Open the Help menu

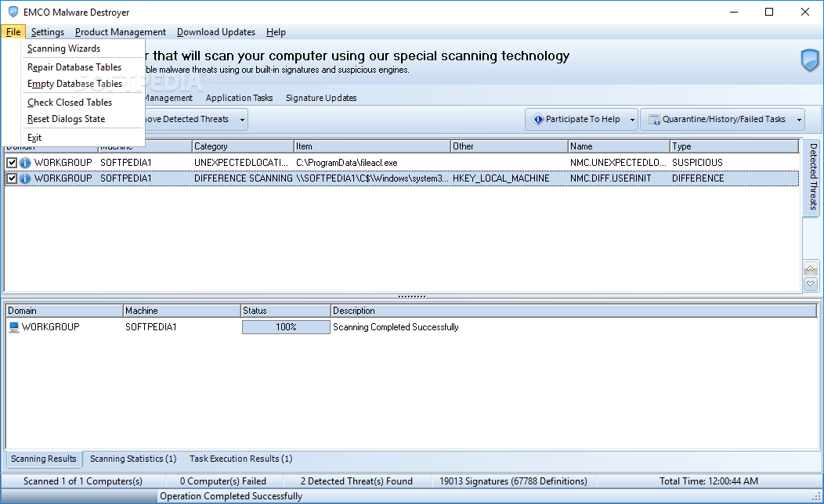(x=276, y=32)
